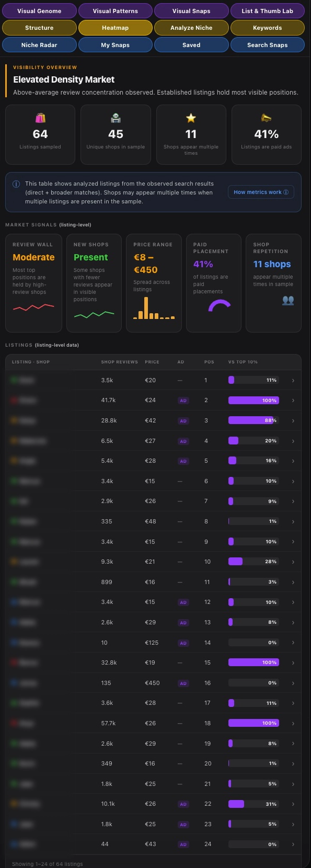This screenshot has width=311, height=868.
Task: Open the Keywords tab
Action: pos(267,28)
